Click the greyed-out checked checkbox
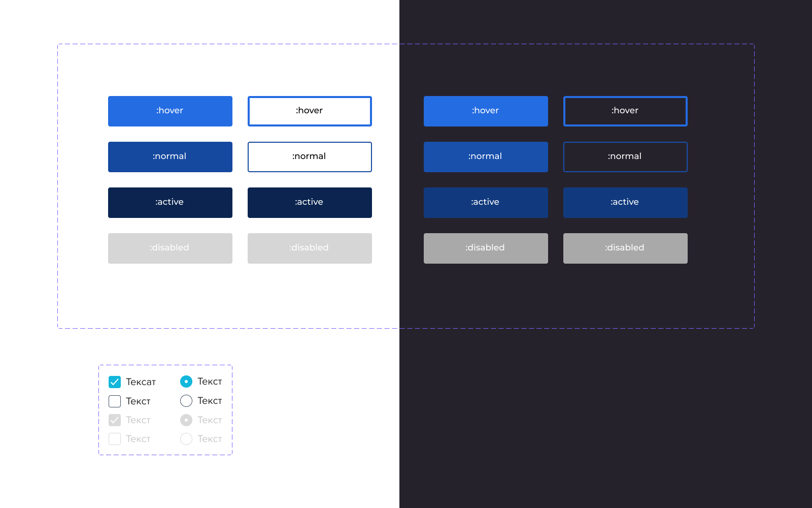Viewport: 812px width, 508px height. 115,420
